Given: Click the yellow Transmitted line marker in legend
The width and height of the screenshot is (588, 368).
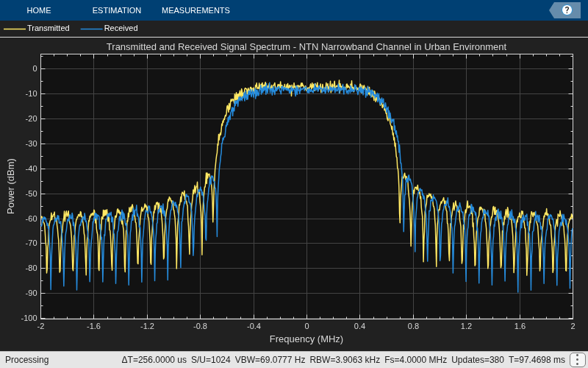Looking at the screenshot, I should [15, 29].
